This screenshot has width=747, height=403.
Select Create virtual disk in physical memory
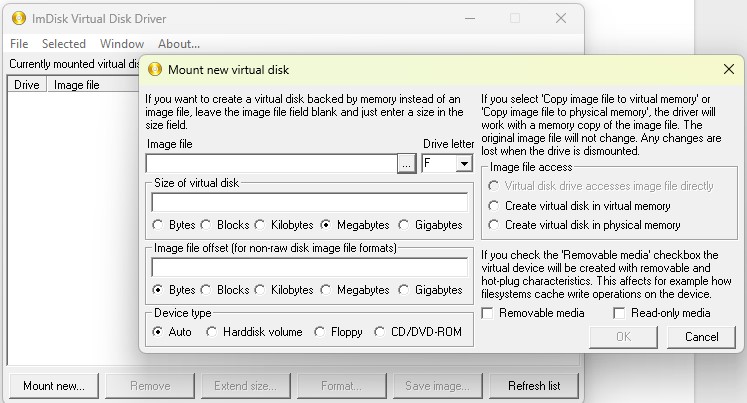(493, 225)
